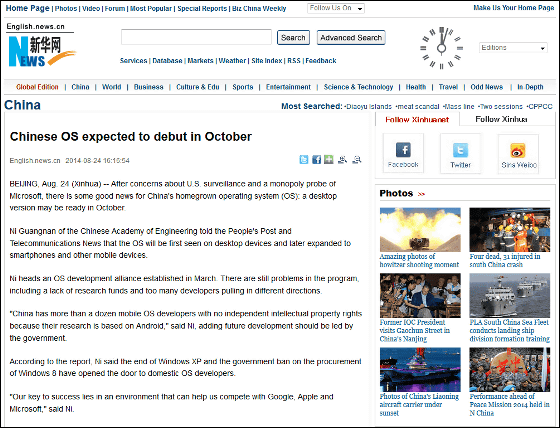Open PLA South China Sea Fleet thumbnail
The height and width of the screenshot is (428, 560).
510,295
